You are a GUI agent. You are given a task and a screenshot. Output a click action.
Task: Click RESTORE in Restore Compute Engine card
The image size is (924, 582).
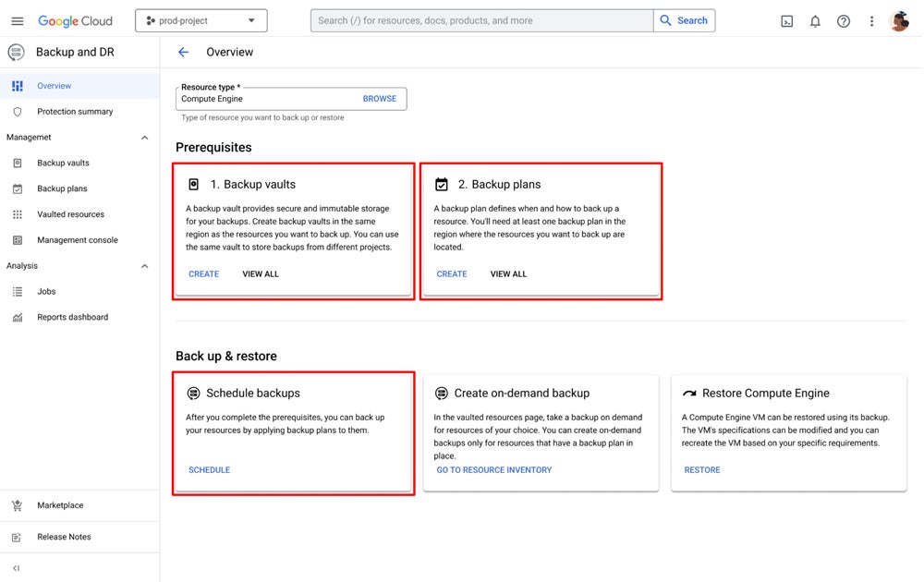click(x=702, y=470)
